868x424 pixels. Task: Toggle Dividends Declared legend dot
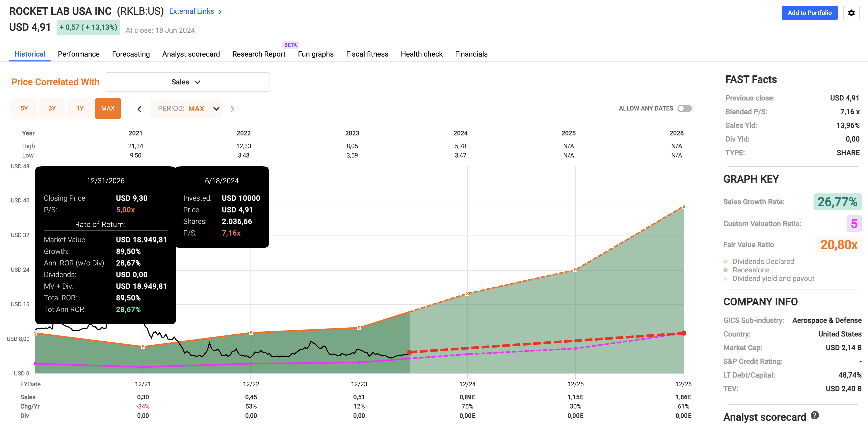coord(725,262)
